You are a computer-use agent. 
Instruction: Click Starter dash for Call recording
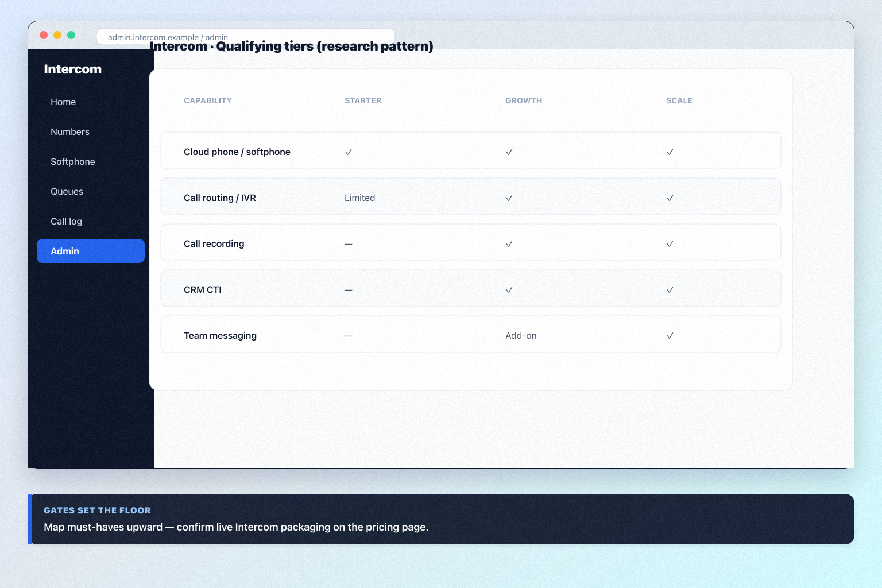(349, 244)
